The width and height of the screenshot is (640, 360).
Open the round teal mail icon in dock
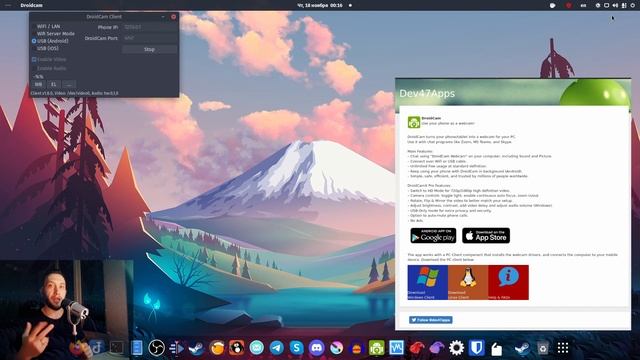(256, 348)
